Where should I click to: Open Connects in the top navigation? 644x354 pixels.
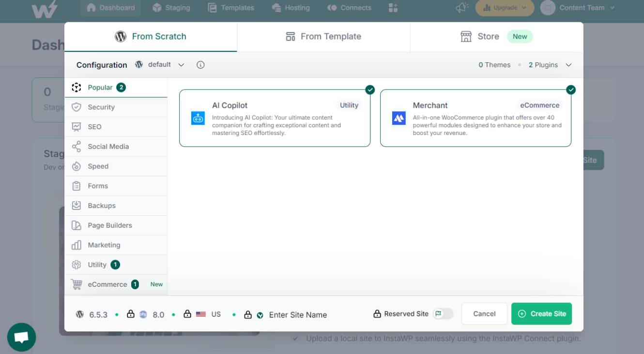click(x=349, y=8)
